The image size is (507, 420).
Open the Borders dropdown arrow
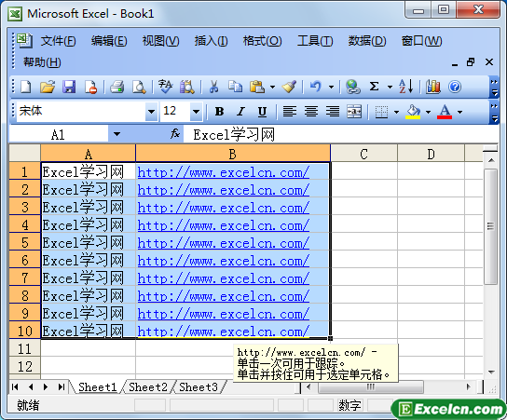tap(396, 112)
